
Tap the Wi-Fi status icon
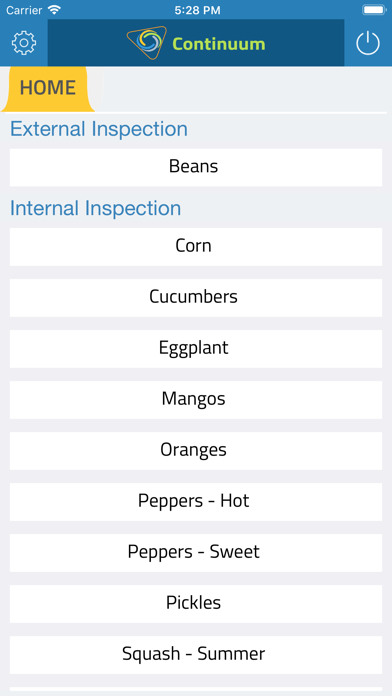click(55, 10)
